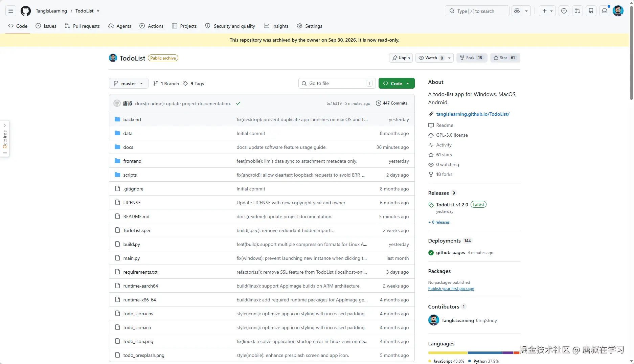Fork the repository

[472, 58]
